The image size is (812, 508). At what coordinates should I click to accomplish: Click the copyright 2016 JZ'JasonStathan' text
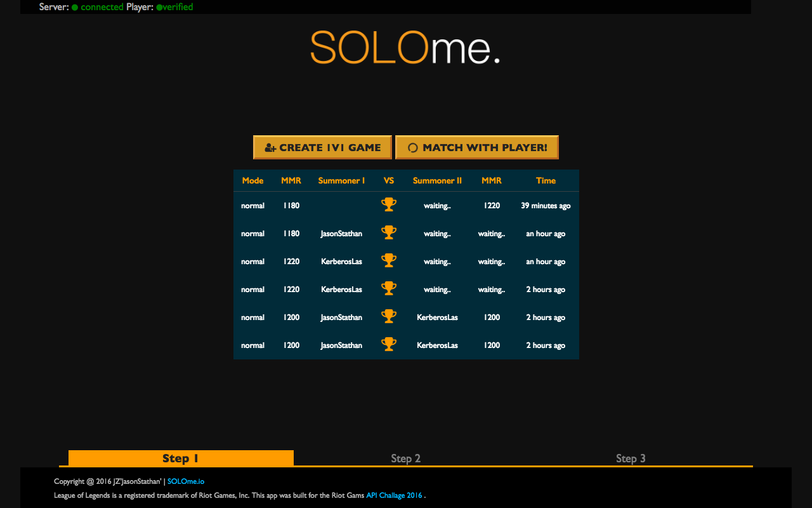click(x=108, y=481)
